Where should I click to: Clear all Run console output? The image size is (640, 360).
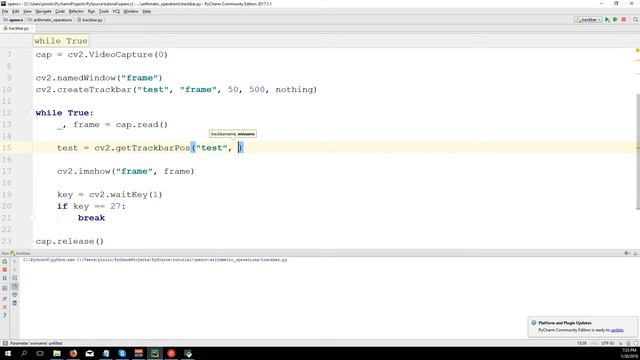[x=15, y=303]
